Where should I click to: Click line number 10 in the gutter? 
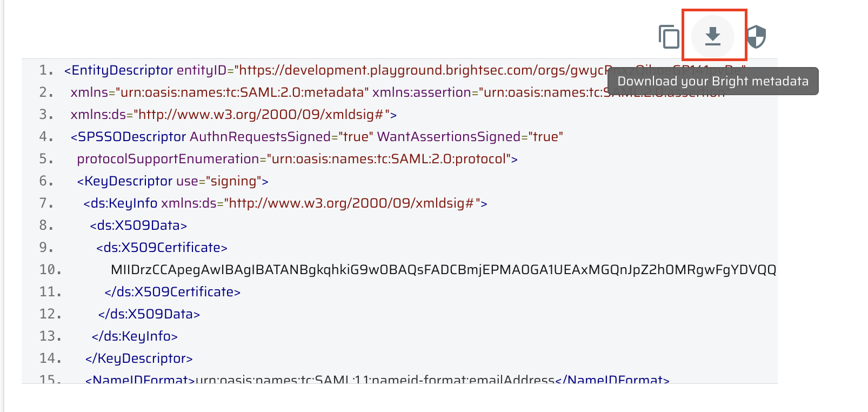point(50,270)
